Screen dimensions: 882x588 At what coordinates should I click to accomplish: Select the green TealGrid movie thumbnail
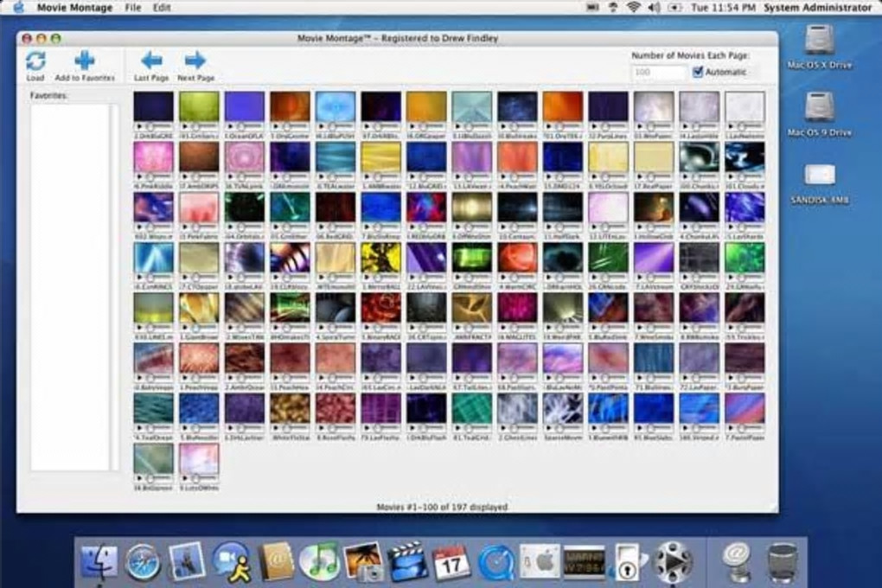pyautogui.click(x=471, y=408)
